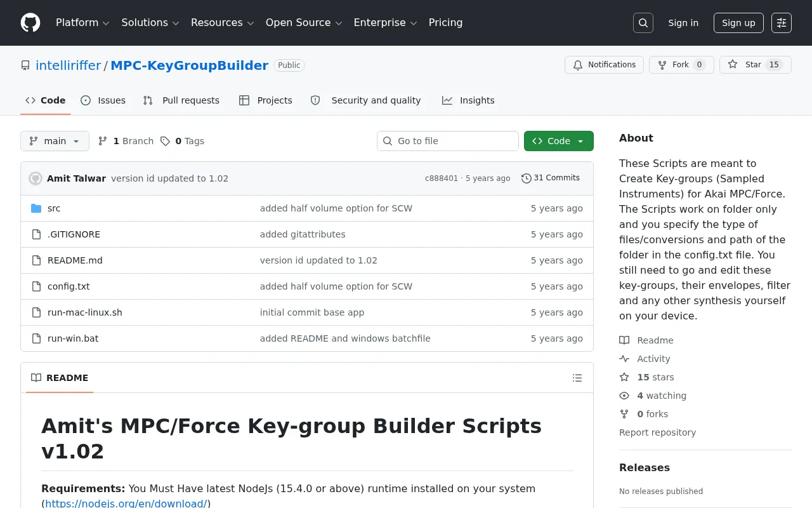Click the pulse icon beside Activity

[624, 359]
